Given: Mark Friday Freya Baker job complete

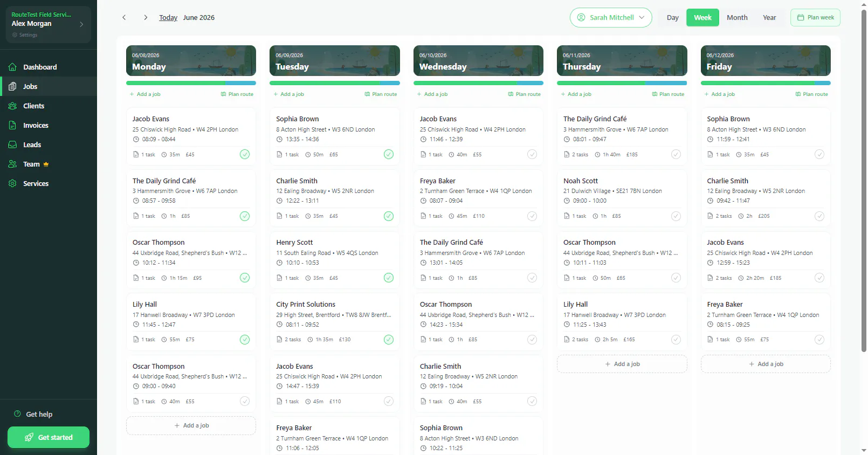Looking at the screenshot, I should [819, 340].
